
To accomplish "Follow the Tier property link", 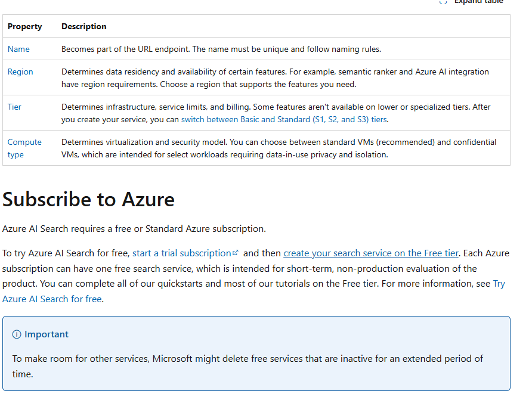I will point(14,107).
